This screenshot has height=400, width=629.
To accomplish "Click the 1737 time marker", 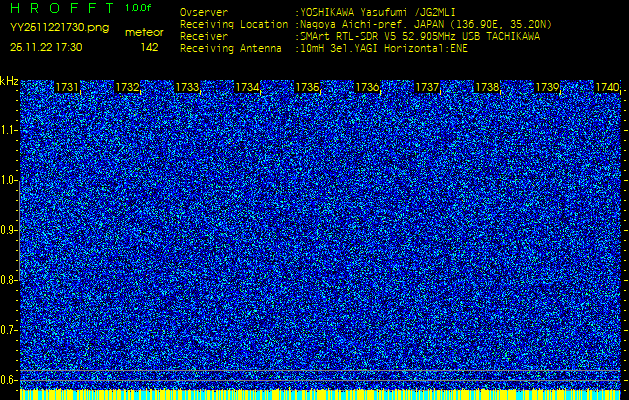I will [427, 87].
